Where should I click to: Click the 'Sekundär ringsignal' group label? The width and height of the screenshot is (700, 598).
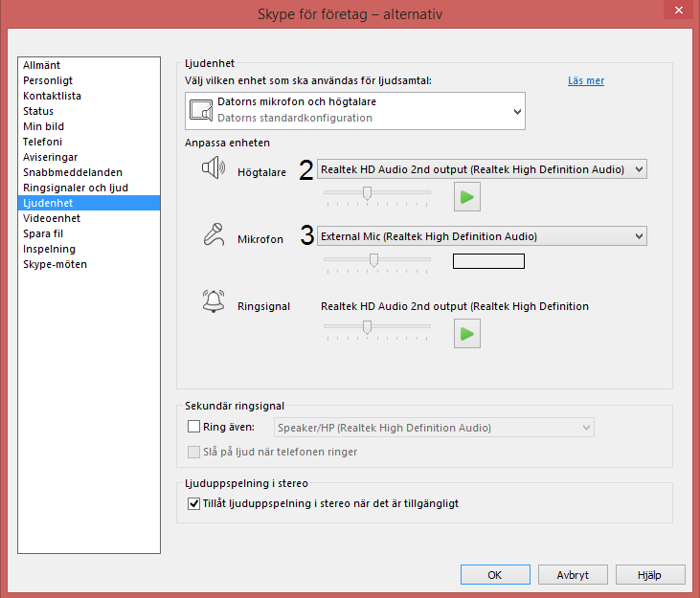tap(235, 406)
